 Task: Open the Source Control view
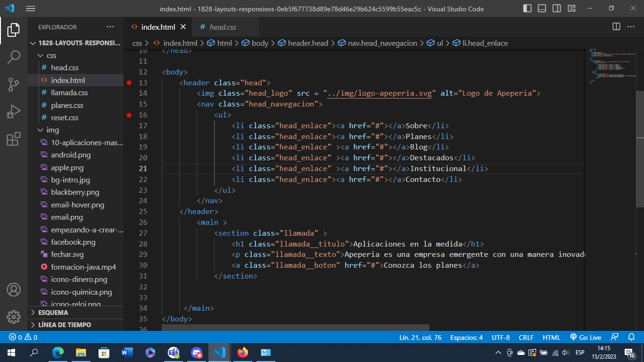14,84
